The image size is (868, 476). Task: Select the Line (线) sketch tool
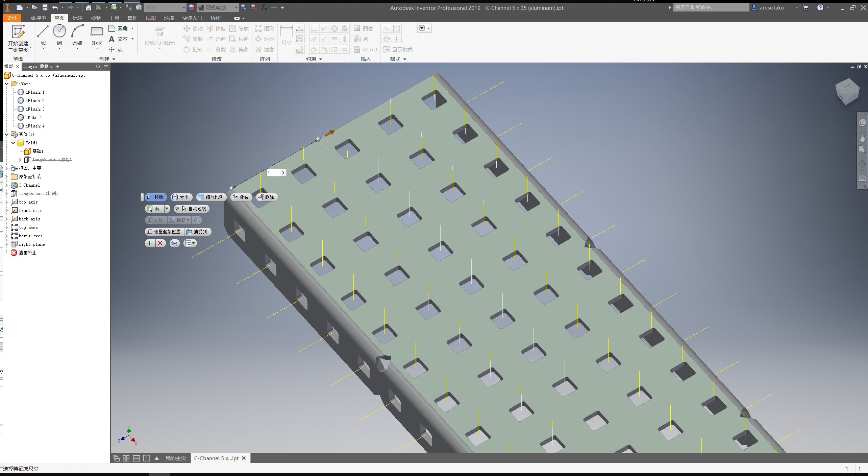43,31
